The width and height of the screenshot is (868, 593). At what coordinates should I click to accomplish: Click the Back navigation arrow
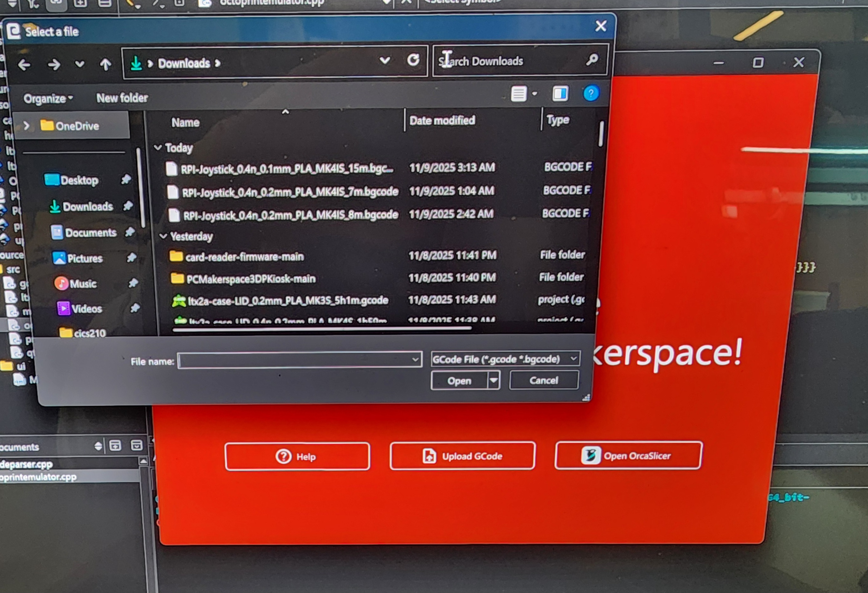(24, 65)
